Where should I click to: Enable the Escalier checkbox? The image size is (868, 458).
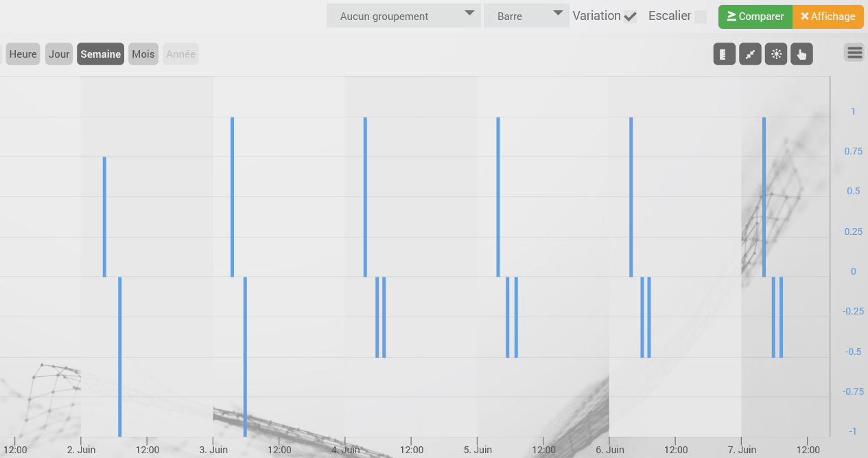(701, 16)
